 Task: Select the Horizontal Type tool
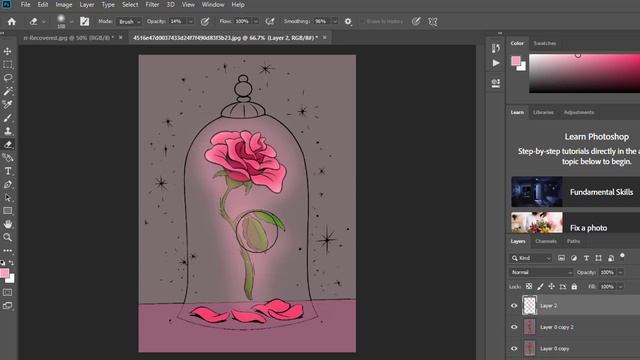[7, 171]
